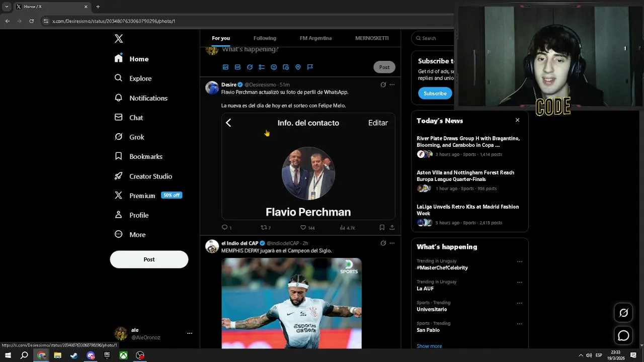Click Grok icon on el Indio del CAP post
Viewport: 644px width, 362px height.
[383, 243]
